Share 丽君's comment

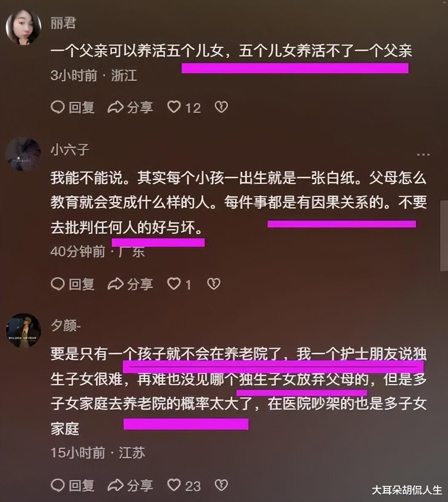(x=130, y=107)
